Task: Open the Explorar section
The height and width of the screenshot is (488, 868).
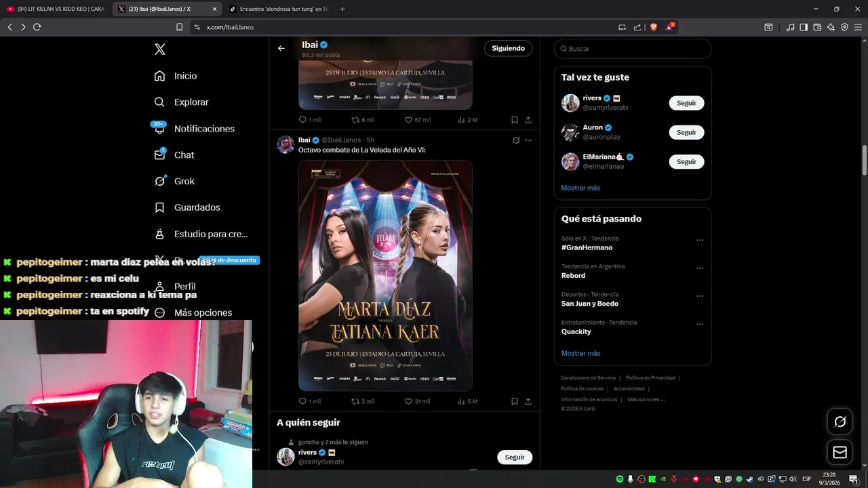Action: click(x=181, y=102)
